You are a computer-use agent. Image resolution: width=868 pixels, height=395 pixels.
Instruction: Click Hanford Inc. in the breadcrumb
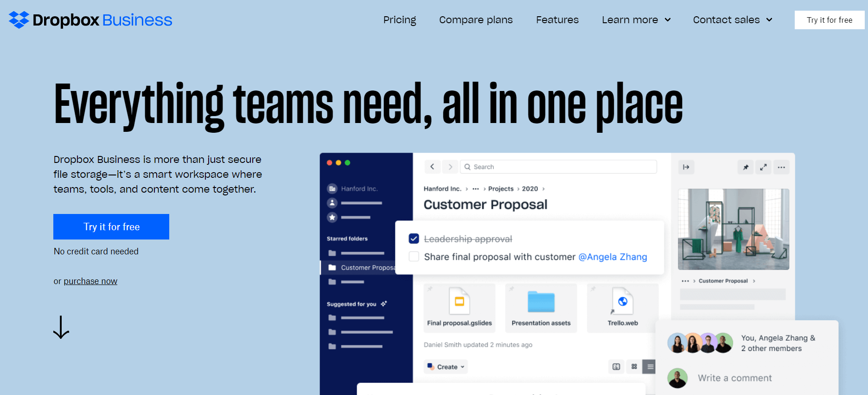point(442,188)
